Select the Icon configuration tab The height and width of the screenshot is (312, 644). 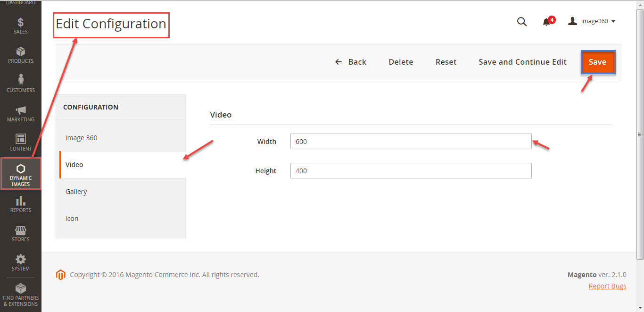pos(121,219)
